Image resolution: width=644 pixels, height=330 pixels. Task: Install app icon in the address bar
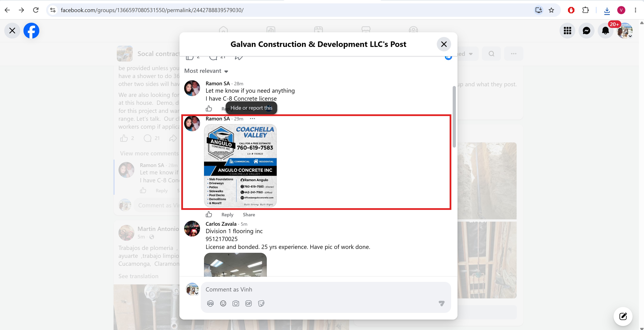pos(538,10)
